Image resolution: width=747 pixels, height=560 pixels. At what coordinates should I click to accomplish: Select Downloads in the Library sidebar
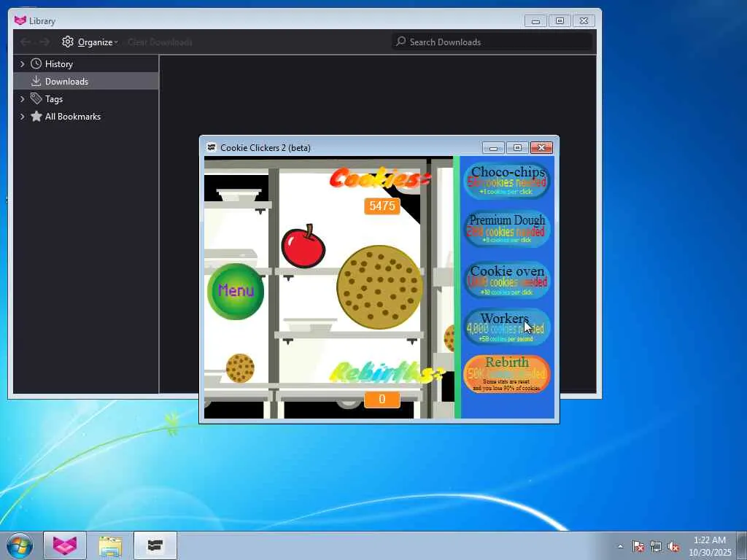click(x=86, y=82)
